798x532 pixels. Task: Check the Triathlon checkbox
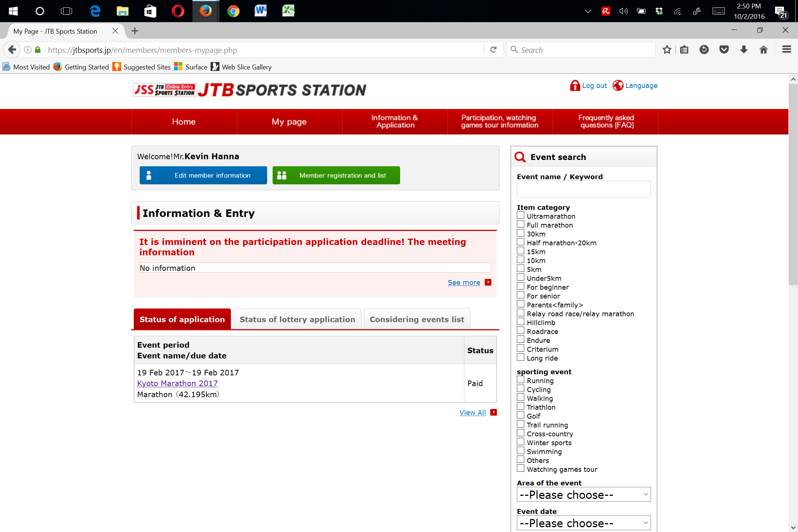click(521, 406)
